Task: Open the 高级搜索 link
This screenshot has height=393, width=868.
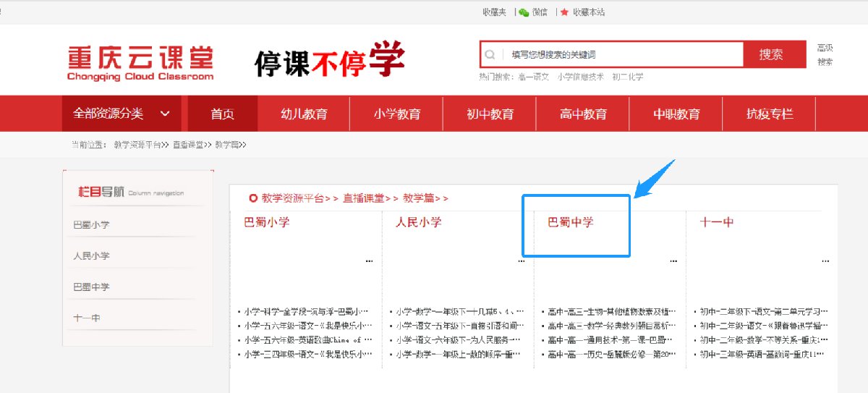Action: point(825,55)
